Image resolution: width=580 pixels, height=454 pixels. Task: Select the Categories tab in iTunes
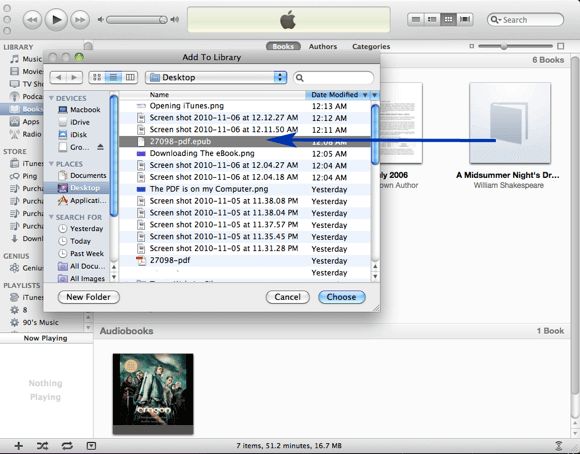coord(371,46)
